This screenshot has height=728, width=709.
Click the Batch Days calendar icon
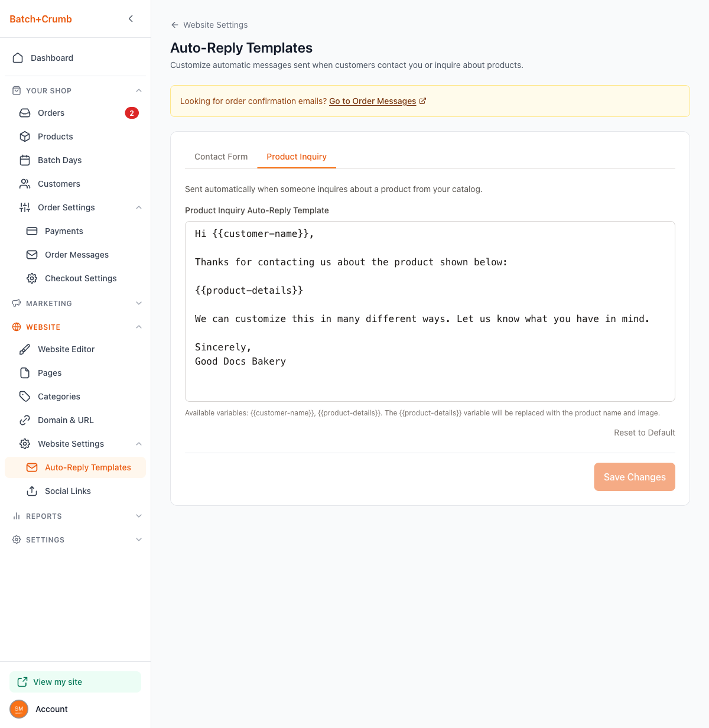25,160
